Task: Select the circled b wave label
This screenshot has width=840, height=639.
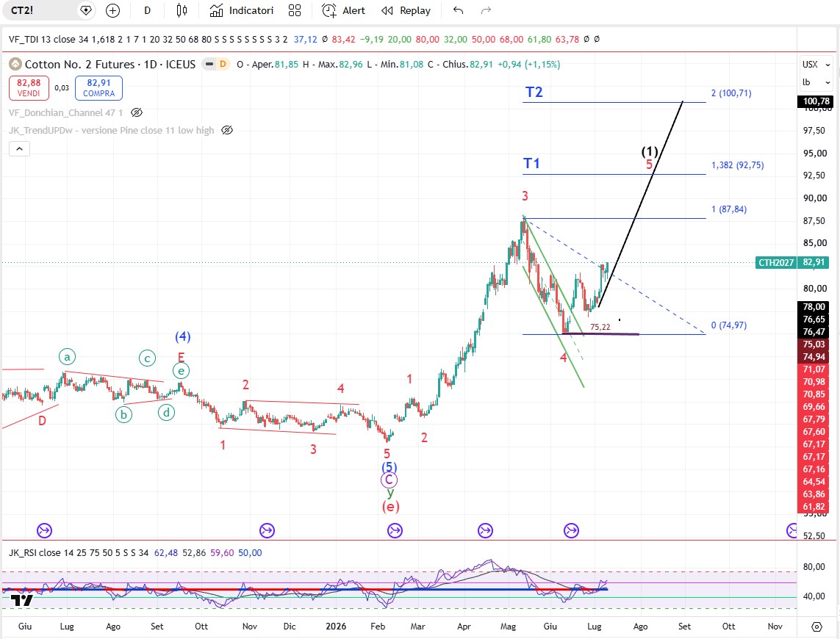Action: pos(123,414)
